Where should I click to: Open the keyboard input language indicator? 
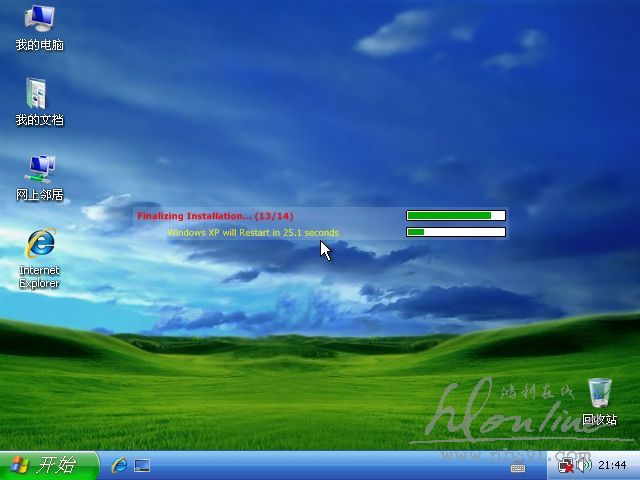point(518,468)
